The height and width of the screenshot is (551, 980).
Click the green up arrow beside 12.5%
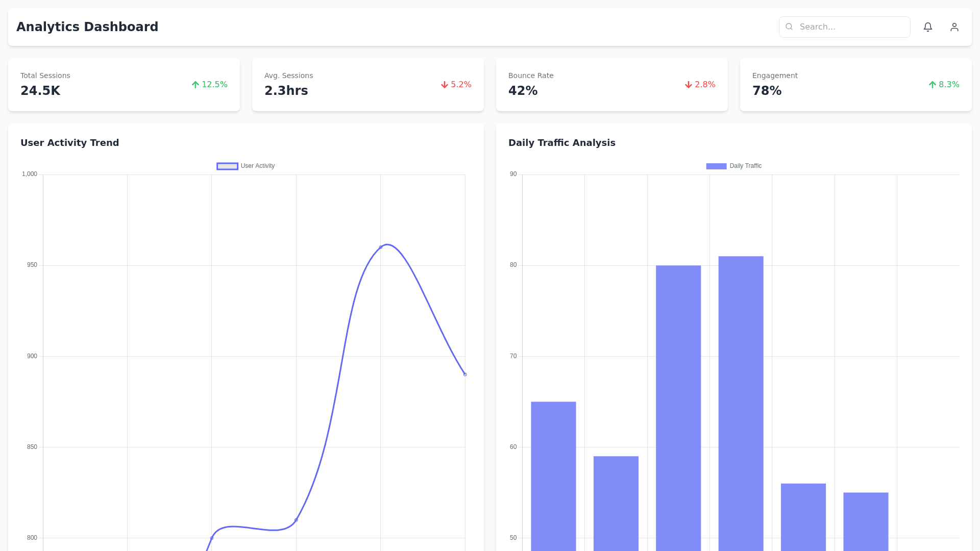195,85
